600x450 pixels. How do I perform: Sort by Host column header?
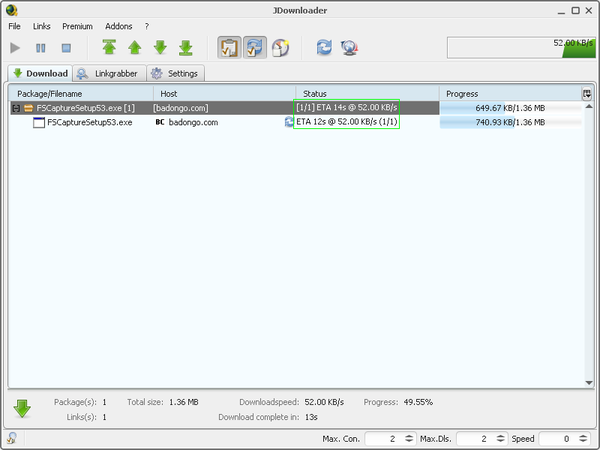pos(224,94)
